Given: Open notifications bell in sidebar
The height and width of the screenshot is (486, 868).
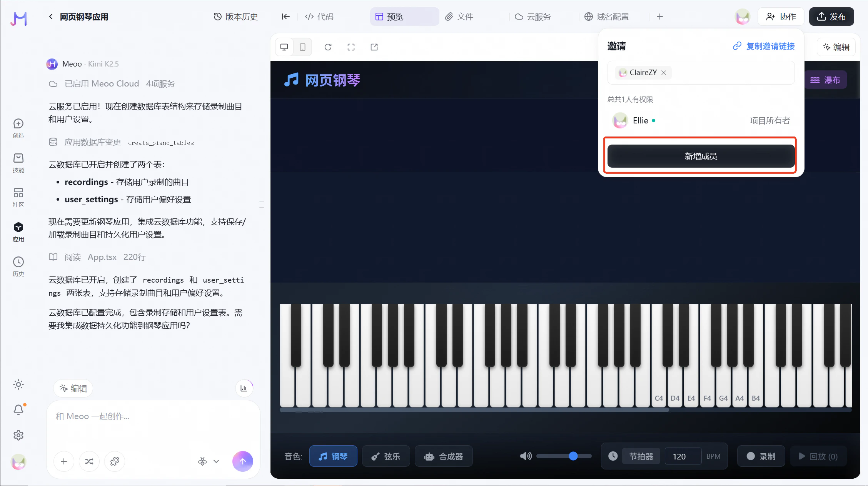Looking at the screenshot, I should (x=18, y=410).
